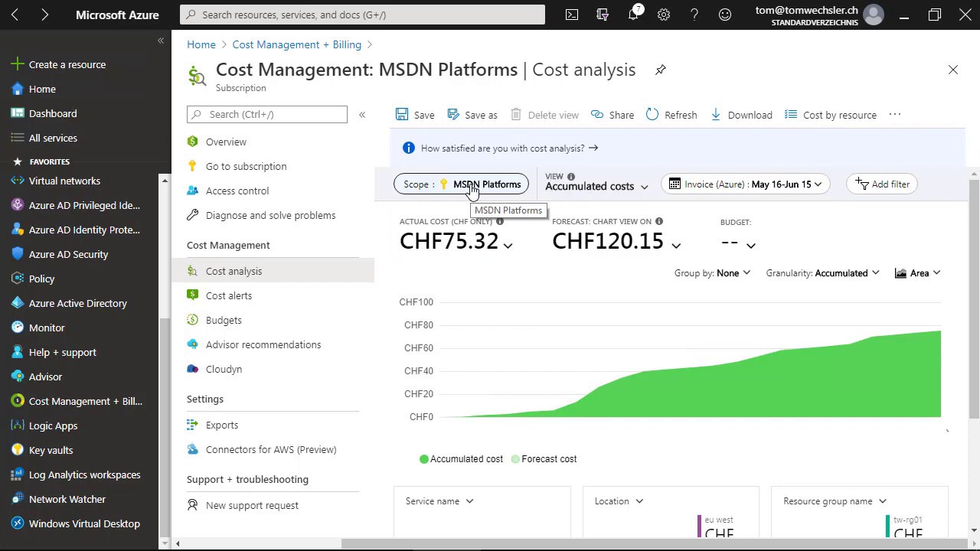Open the help question mark
Viewport: 980px width, 551px height.
click(x=694, y=15)
